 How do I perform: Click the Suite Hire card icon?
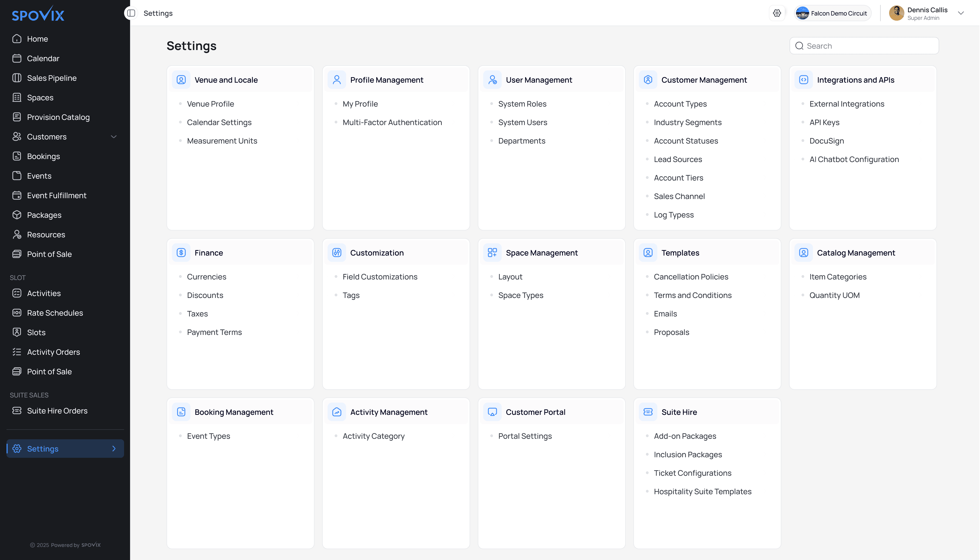648,412
